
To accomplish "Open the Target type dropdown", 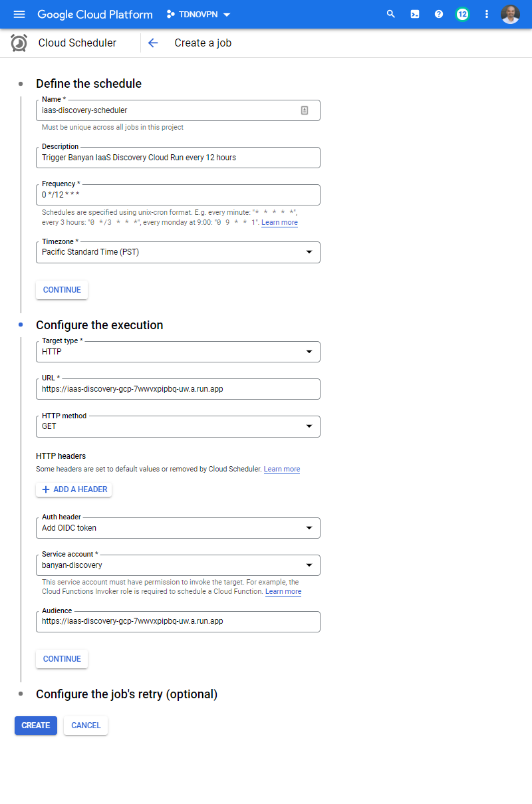I will pyautogui.click(x=178, y=352).
